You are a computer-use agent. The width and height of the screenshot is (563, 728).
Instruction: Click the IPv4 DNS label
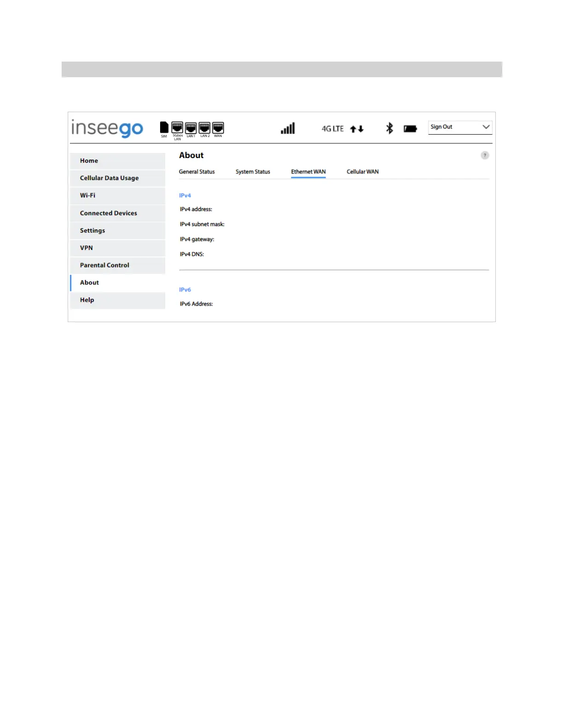(192, 254)
